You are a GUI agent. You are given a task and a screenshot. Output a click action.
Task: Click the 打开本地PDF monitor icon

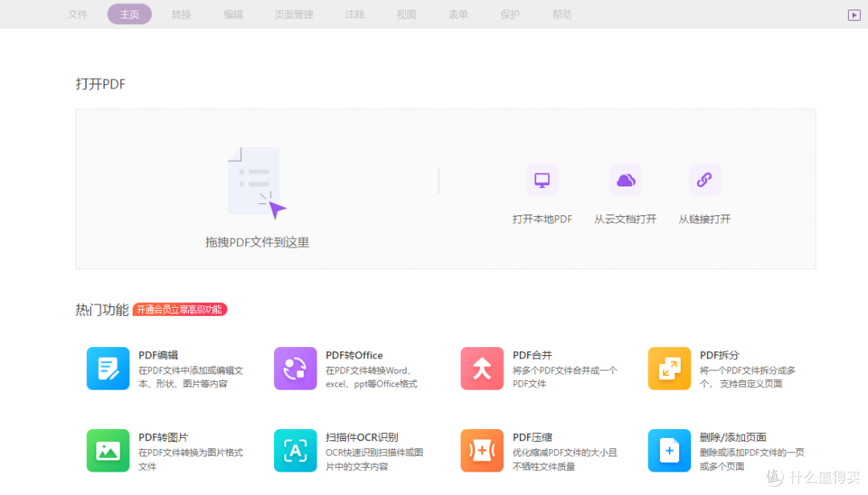[x=542, y=179]
